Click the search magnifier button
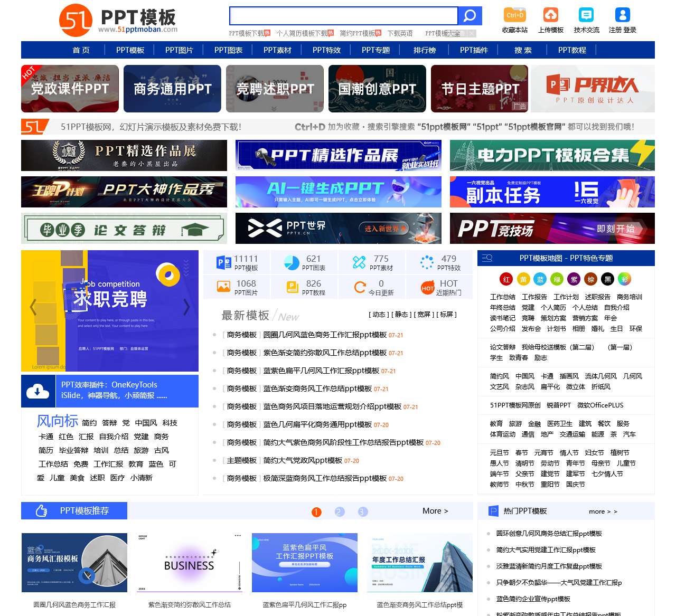 [470, 16]
